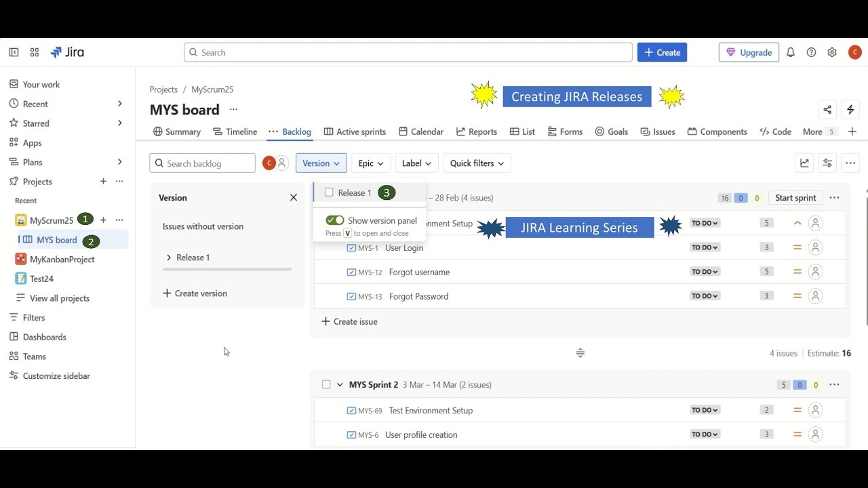868x488 pixels.
Task: Open the backlog more options ellipsis
Action: tap(850, 163)
